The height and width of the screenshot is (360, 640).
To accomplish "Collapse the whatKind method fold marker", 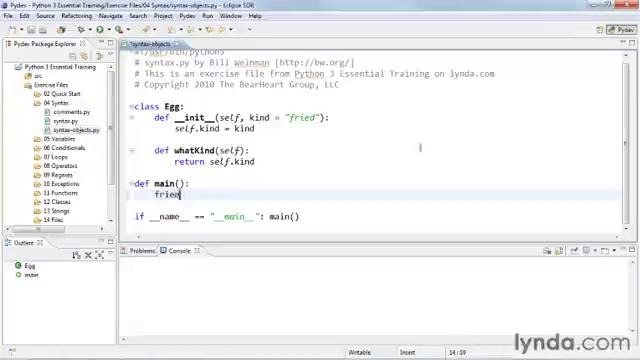I will point(132,151).
